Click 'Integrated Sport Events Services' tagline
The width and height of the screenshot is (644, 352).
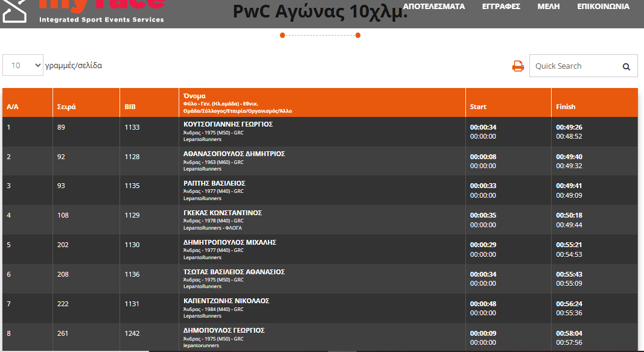101,20
